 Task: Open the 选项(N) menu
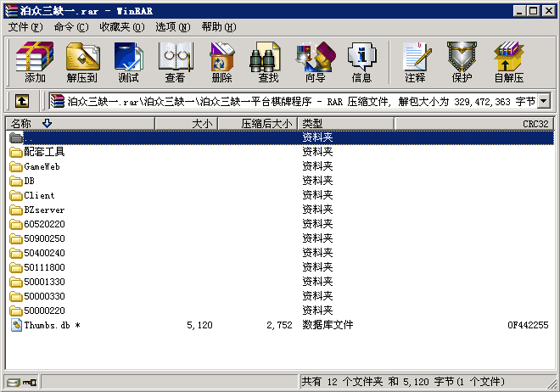(173, 27)
